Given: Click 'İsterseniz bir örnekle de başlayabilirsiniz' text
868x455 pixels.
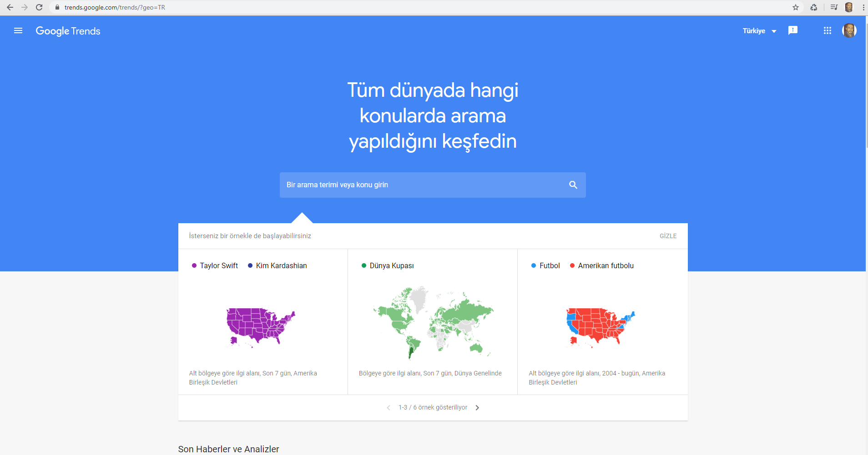Looking at the screenshot, I should pyautogui.click(x=250, y=236).
